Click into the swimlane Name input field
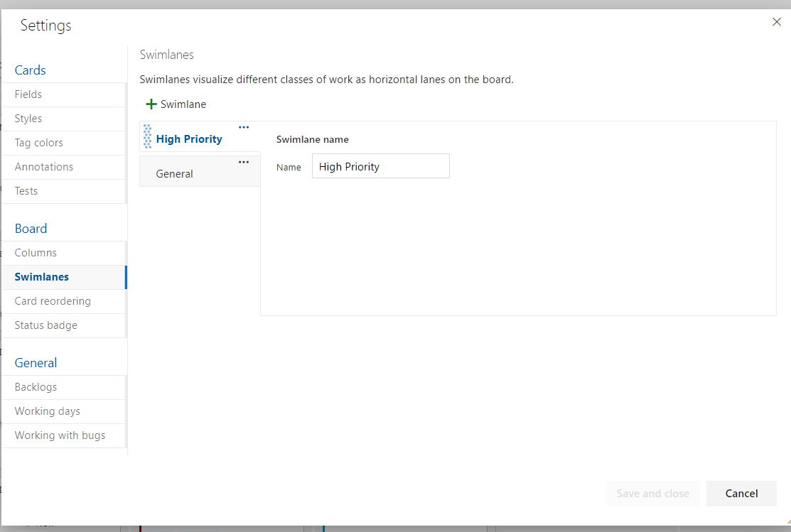 point(381,166)
